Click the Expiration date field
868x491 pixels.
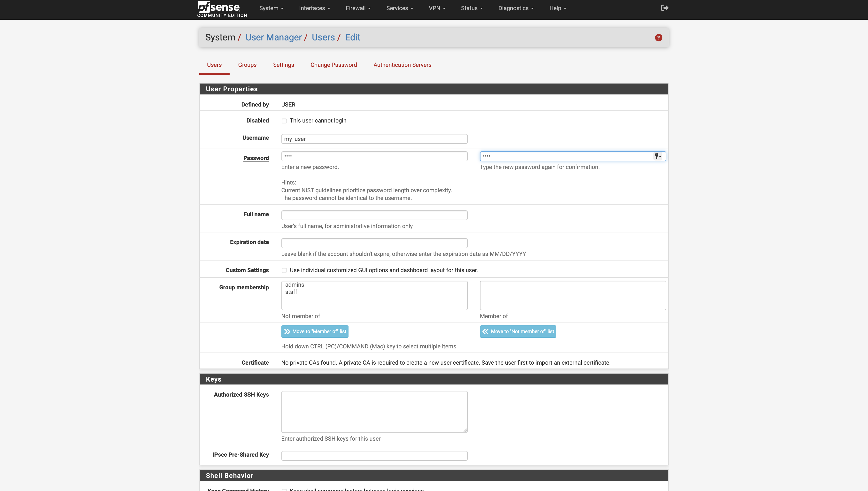coord(374,243)
